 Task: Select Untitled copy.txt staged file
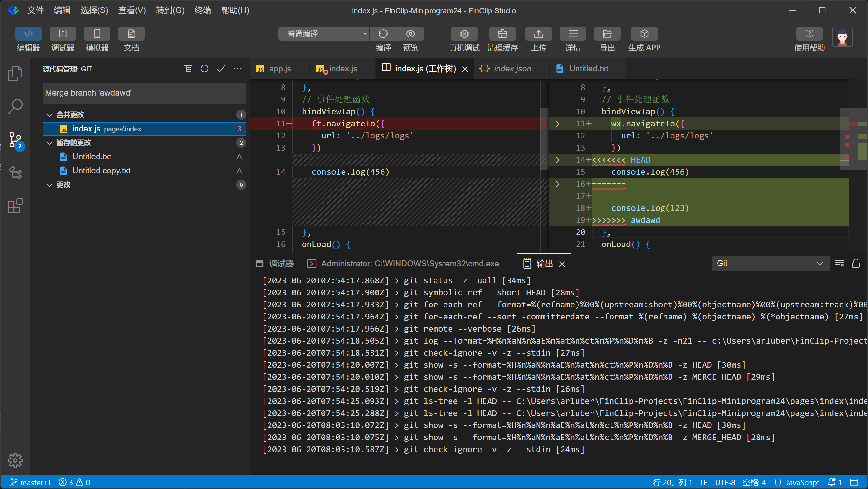[x=101, y=171]
